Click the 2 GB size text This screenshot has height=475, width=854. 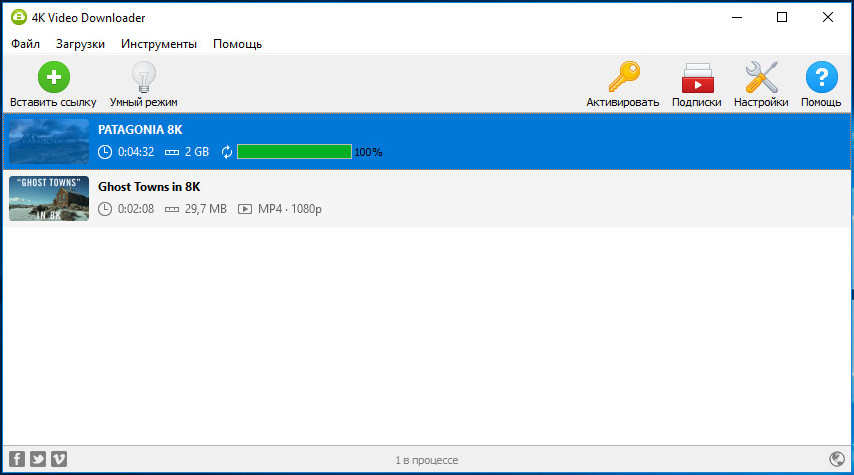pyautogui.click(x=197, y=152)
